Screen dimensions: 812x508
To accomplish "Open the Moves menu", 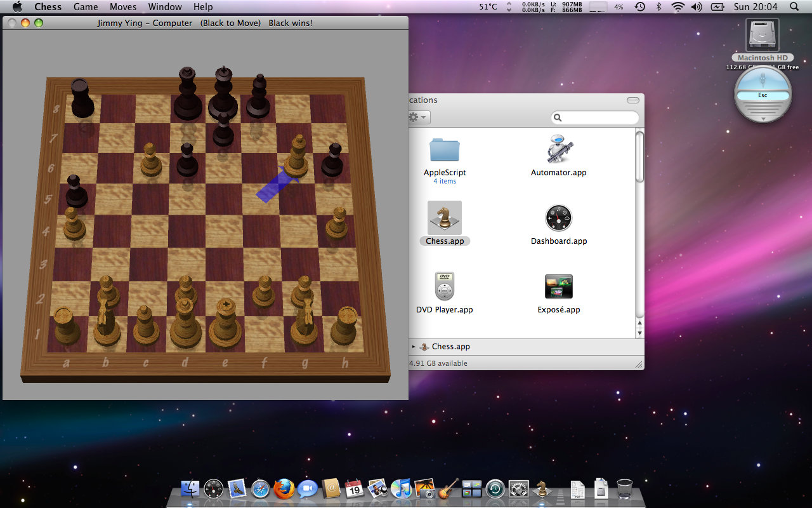I will (x=123, y=7).
